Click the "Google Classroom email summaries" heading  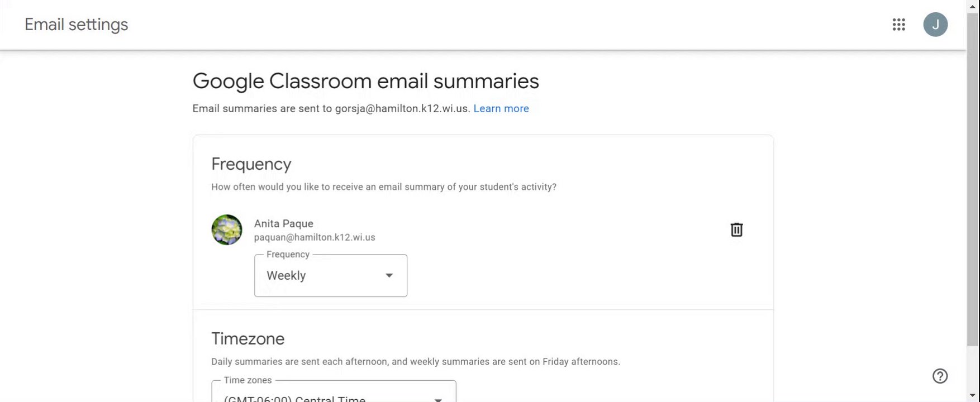coord(365,81)
